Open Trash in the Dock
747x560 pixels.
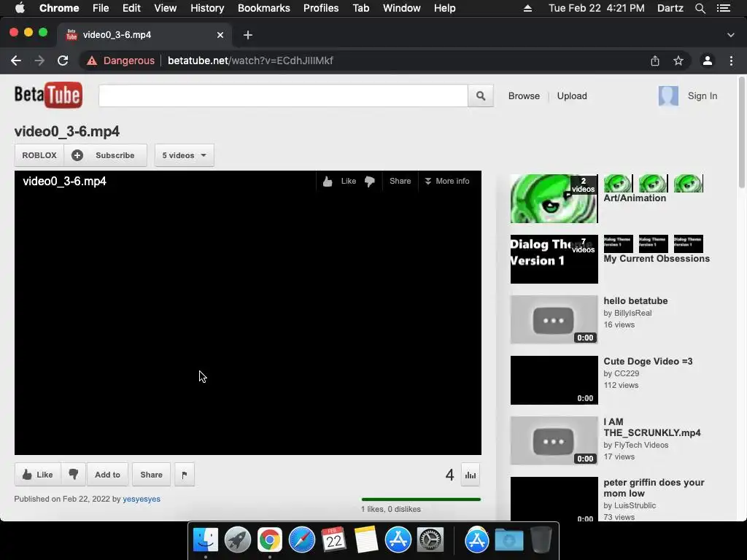[x=541, y=540]
